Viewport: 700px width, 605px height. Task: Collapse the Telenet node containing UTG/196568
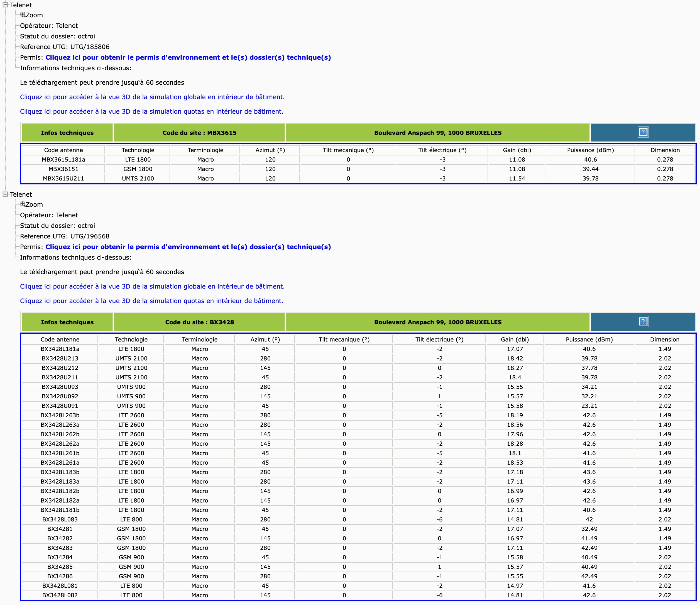[x=5, y=194]
